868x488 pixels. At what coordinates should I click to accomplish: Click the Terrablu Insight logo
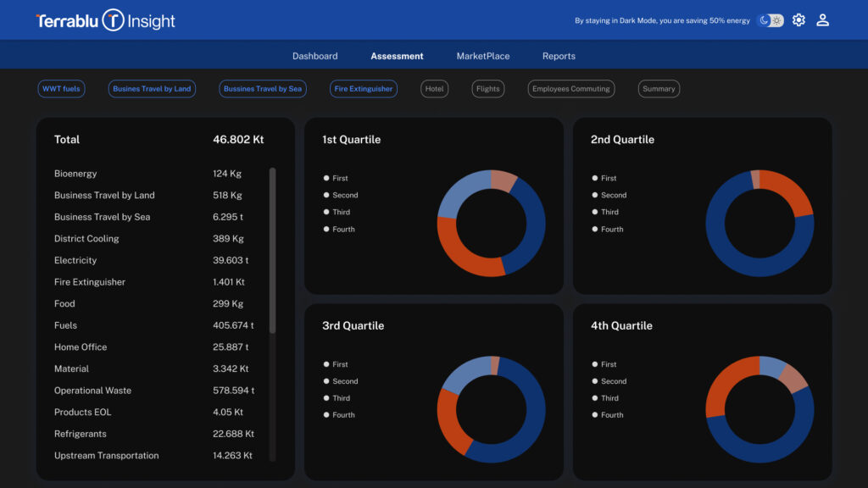point(105,21)
